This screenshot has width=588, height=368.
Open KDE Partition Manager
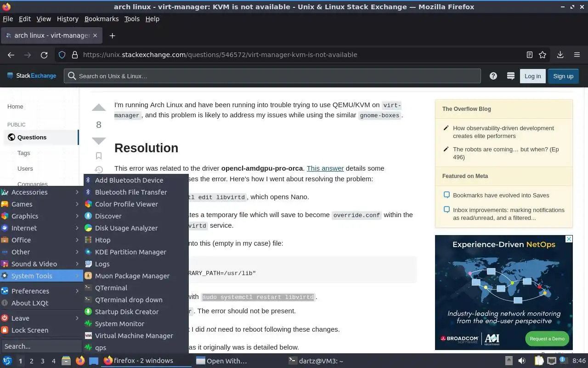pyautogui.click(x=136, y=252)
